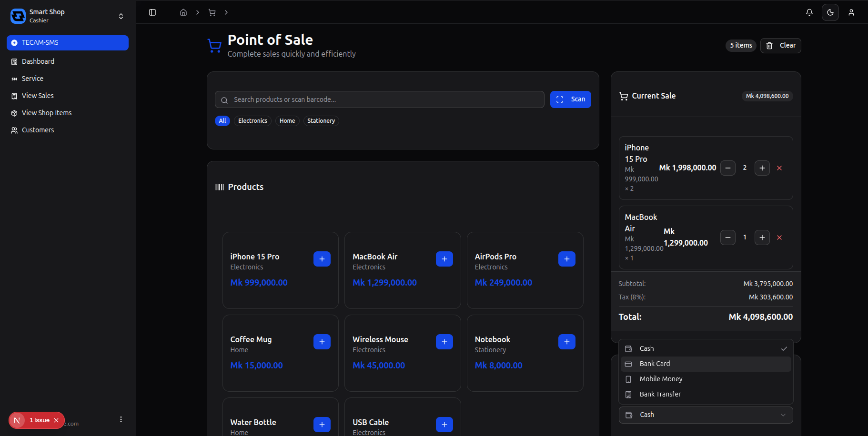Open Service from the sidebar
868x436 pixels.
click(x=68, y=79)
